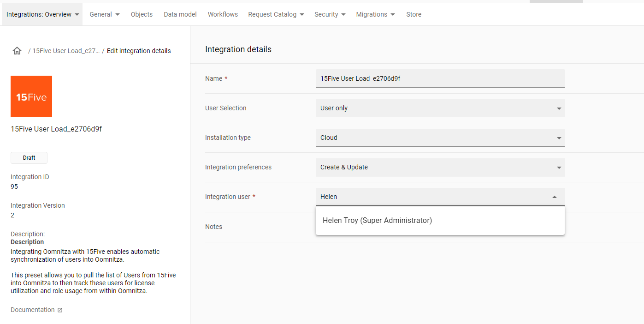The image size is (644, 324).
Task: Expand the Request Catalog menu
Action: pos(276,14)
